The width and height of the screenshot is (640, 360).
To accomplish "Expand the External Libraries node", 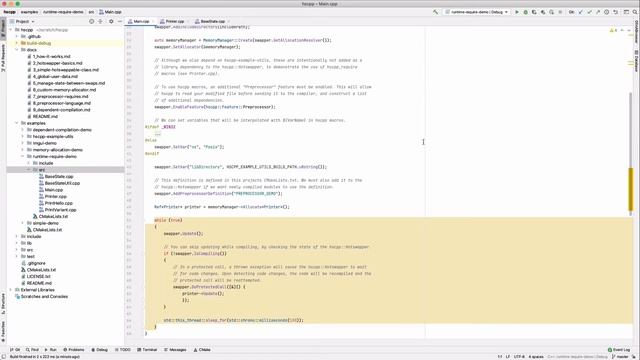I will click(11, 290).
